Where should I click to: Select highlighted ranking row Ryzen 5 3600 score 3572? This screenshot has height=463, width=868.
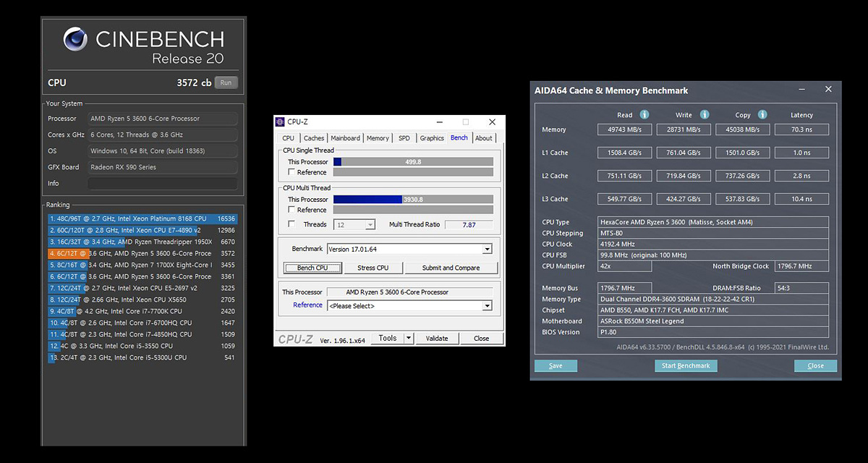coord(142,253)
